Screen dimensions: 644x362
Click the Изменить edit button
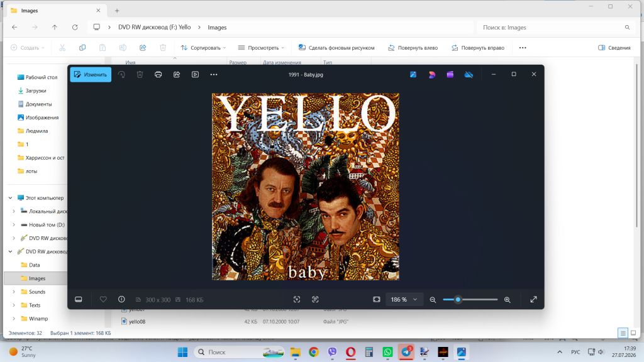[91, 75]
